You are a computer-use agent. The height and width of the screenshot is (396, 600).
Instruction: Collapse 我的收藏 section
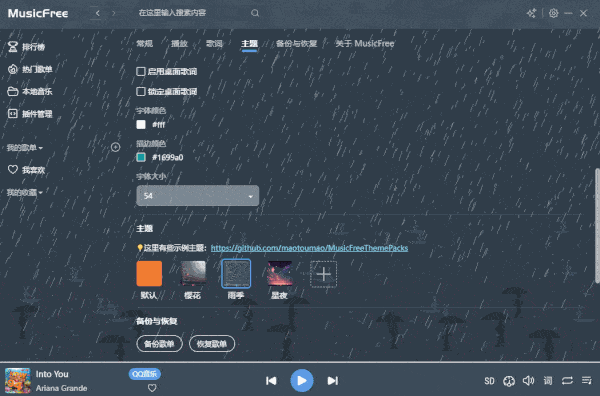pos(24,192)
